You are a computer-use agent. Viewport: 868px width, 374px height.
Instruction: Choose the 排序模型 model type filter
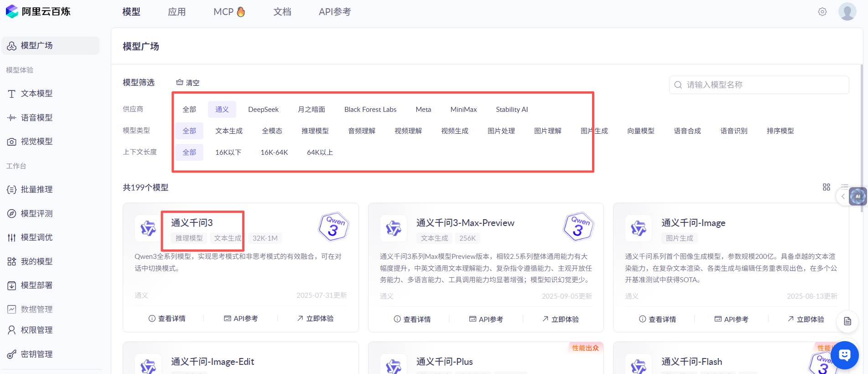(780, 131)
